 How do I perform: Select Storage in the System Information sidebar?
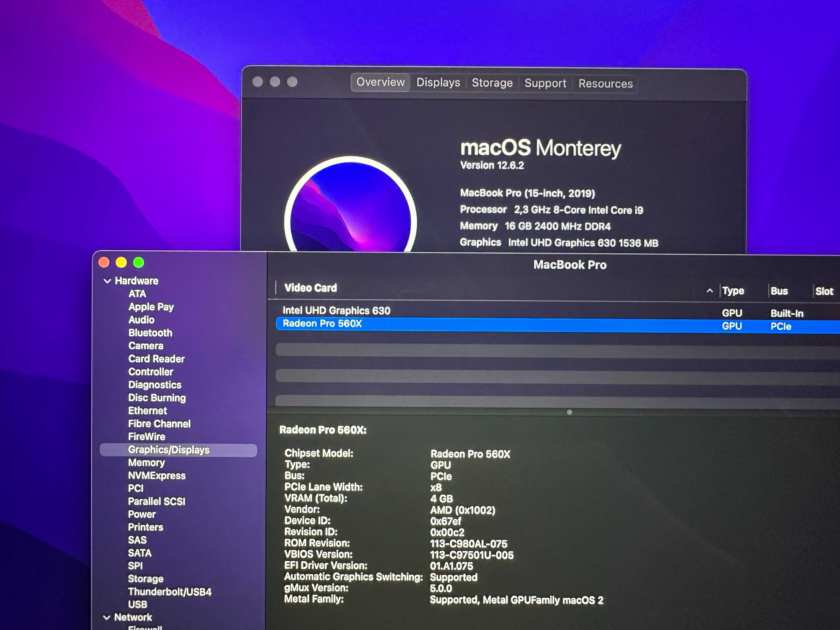pos(146,579)
